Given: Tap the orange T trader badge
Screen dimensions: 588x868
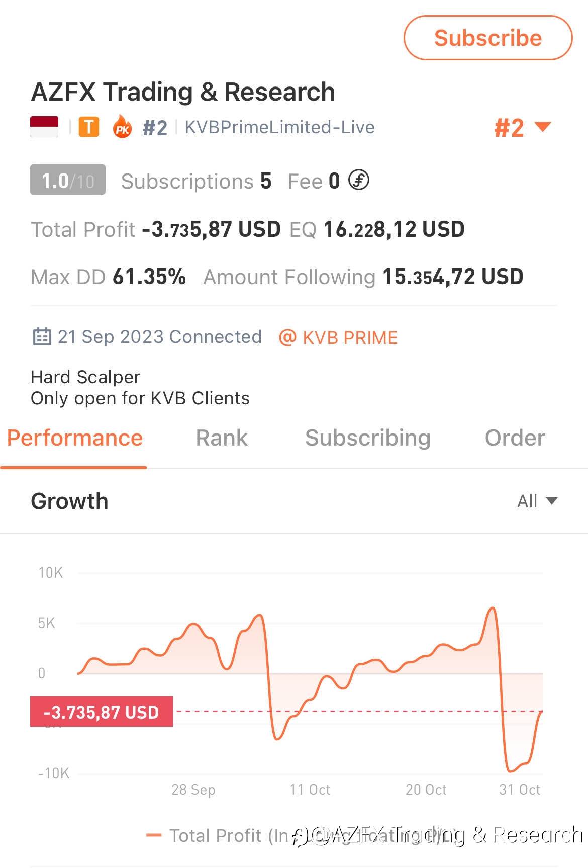Looking at the screenshot, I should [89, 127].
